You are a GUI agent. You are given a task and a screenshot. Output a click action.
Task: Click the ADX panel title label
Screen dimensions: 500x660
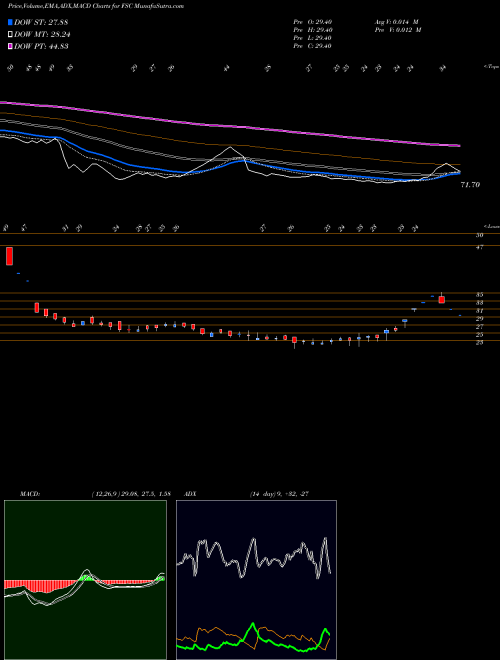190,494
